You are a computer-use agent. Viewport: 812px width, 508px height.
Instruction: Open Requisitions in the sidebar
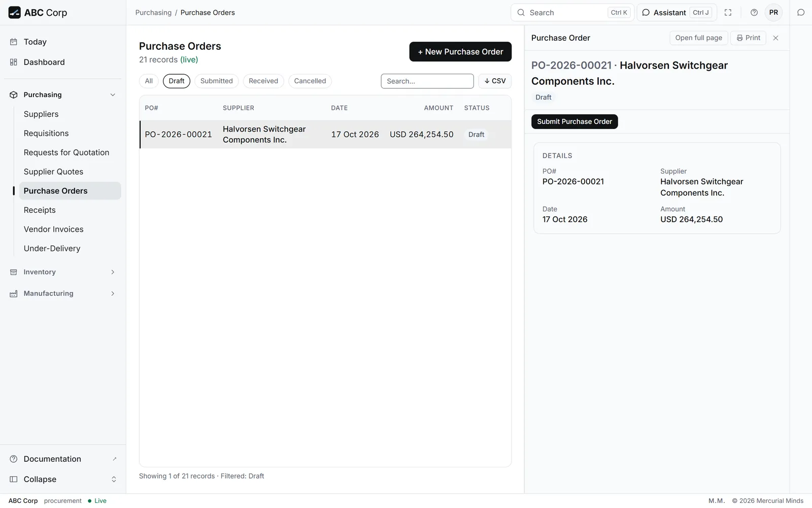[70, 134]
